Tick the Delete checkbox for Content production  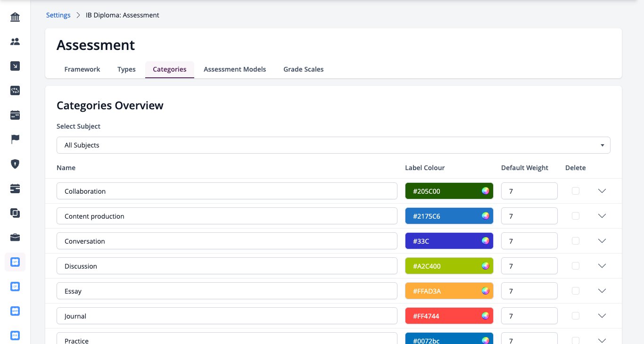pyautogui.click(x=576, y=216)
